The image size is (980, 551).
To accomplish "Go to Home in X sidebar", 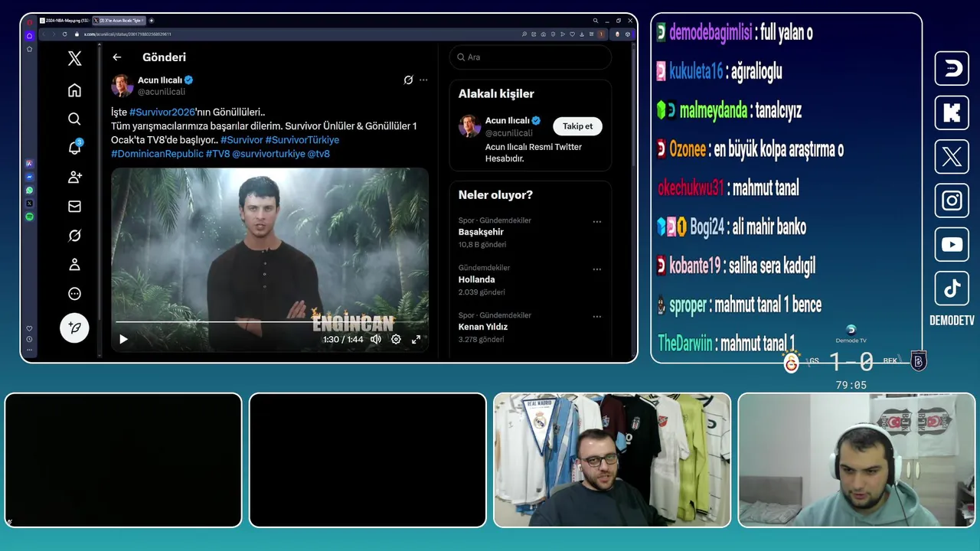I will point(74,90).
